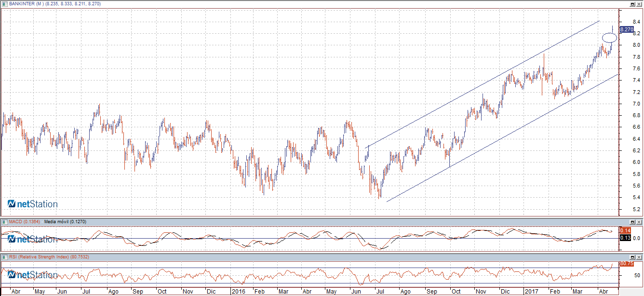Click the netStation logo in price chart
644x296 pixels.
tap(33, 204)
